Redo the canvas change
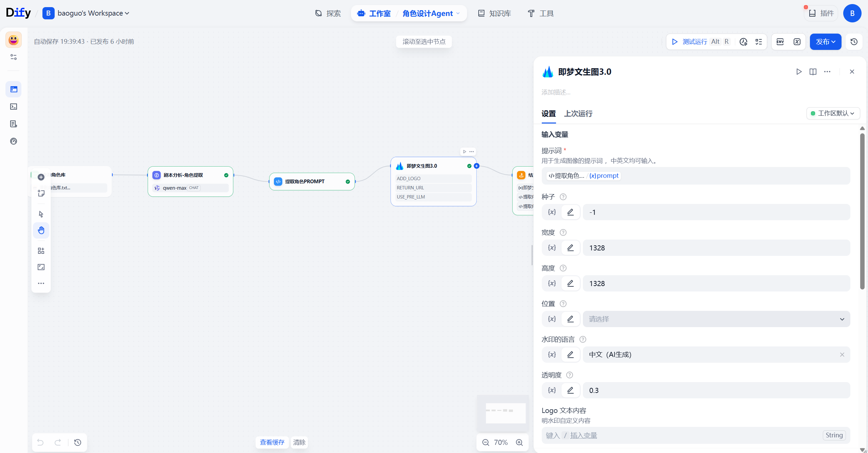 pyautogui.click(x=58, y=442)
